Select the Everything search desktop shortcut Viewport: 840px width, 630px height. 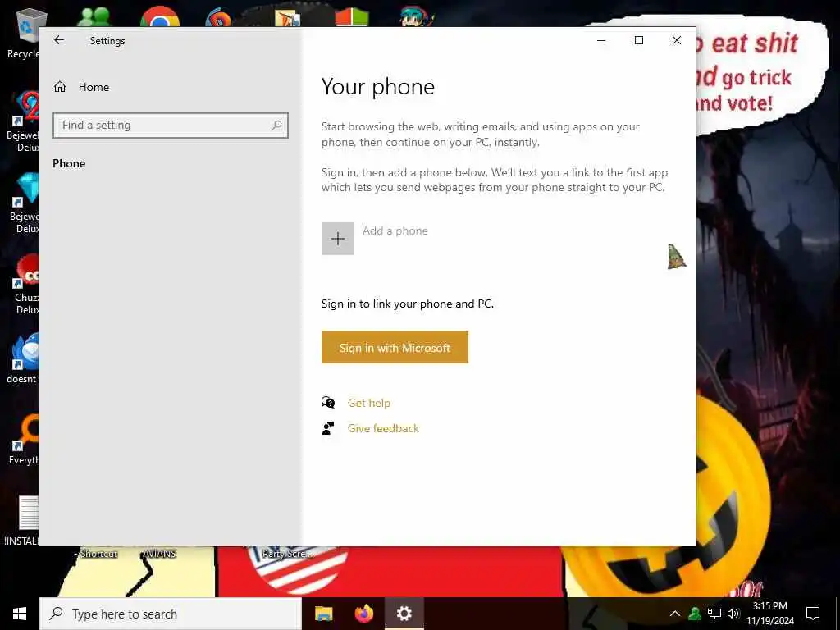click(24, 440)
